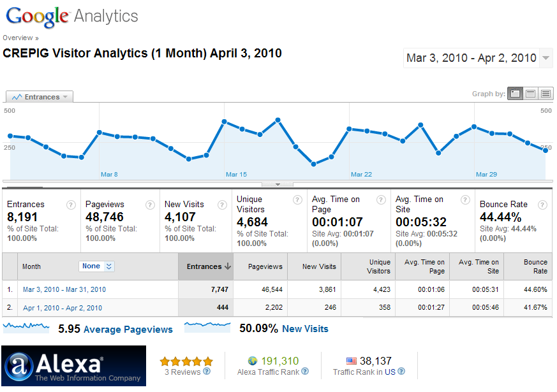Click the Overview breadcrumb link
This screenshot has width=557, height=392.
18,38
